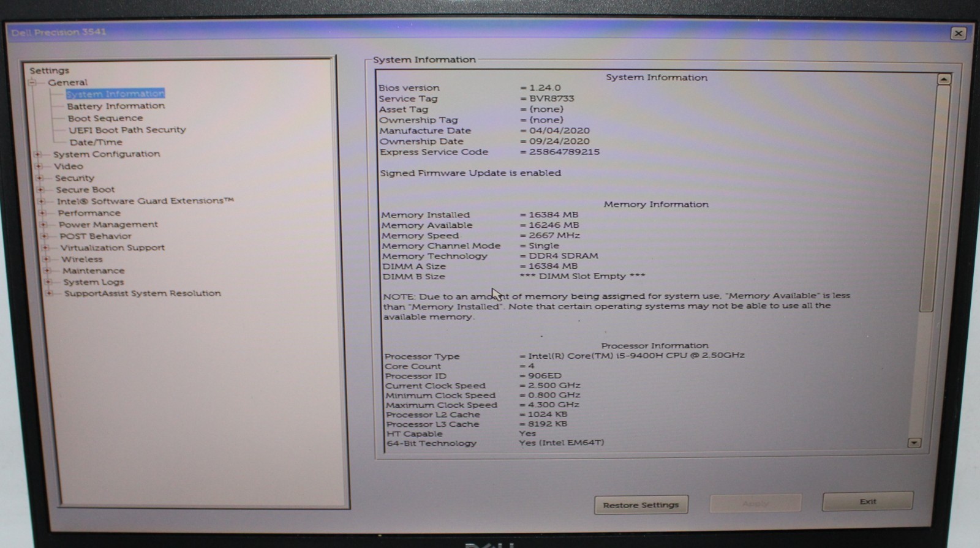Viewport: 980px width, 548px height.
Task: Click the Restore Settings button
Action: pyautogui.click(x=641, y=505)
